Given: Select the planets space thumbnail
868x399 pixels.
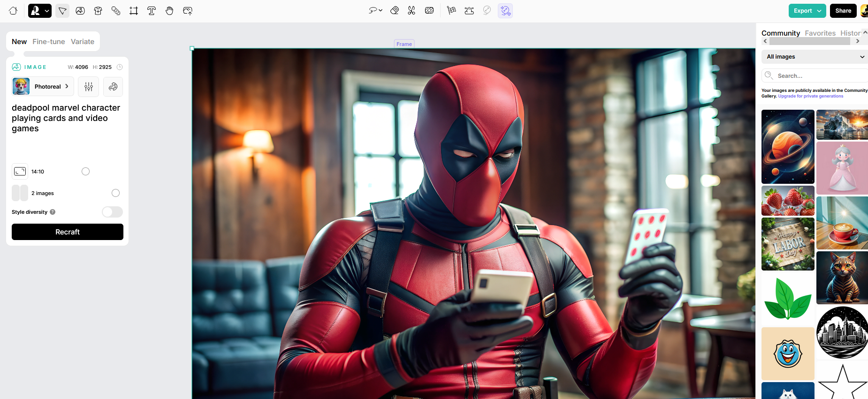Looking at the screenshot, I should pyautogui.click(x=788, y=147).
